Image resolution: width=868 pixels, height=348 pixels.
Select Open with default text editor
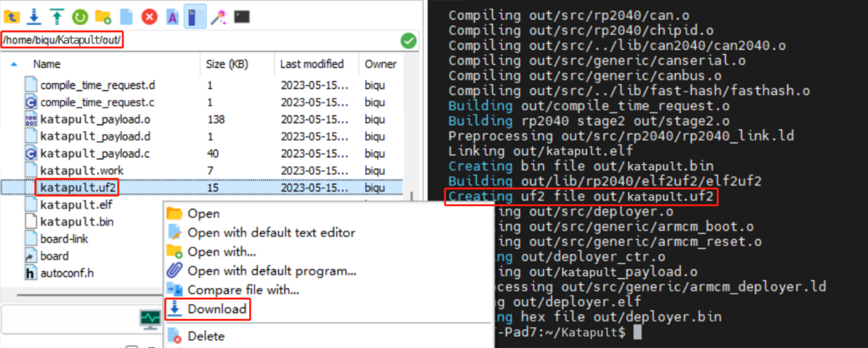pyautogui.click(x=271, y=232)
